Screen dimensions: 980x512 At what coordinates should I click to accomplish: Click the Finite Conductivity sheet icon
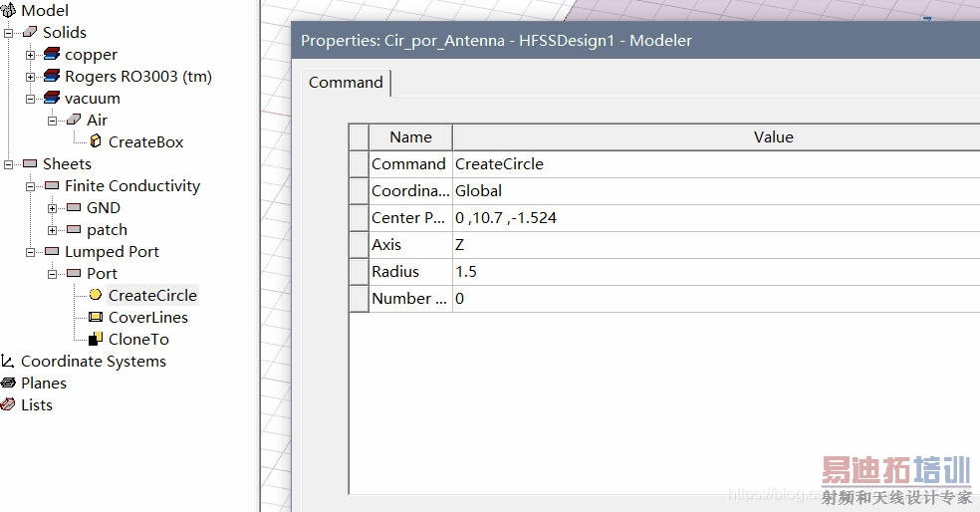point(52,185)
